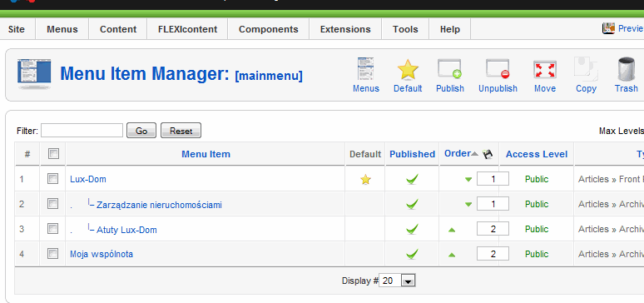Click the Publish toolbar icon

click(449, 68)
